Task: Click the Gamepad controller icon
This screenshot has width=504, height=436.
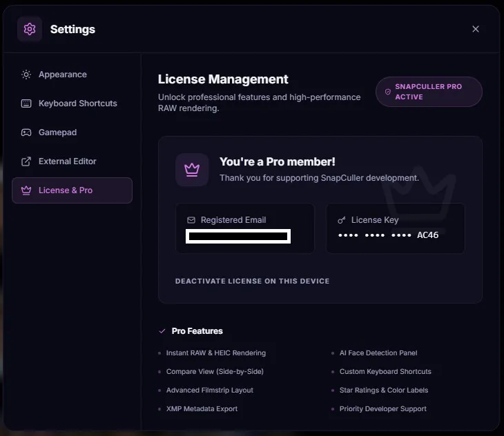Action: (x=26, y=132)
